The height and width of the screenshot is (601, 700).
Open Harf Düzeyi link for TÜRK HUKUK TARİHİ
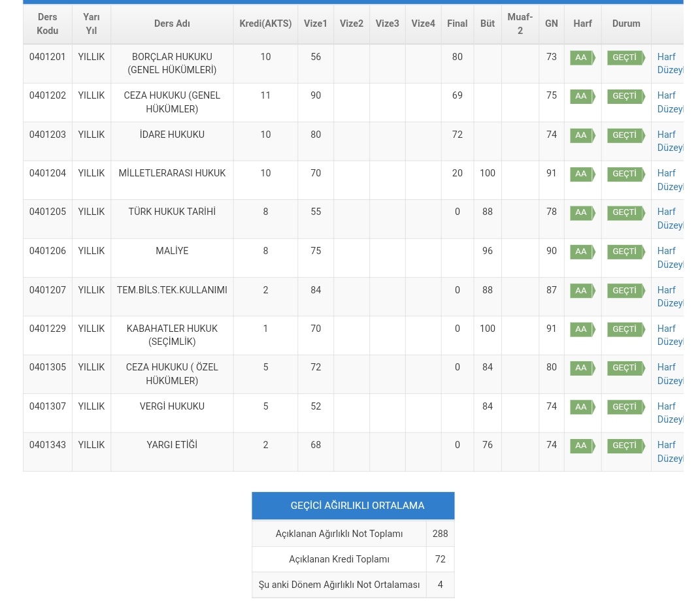pyautogui.click(x=670, y=219)
